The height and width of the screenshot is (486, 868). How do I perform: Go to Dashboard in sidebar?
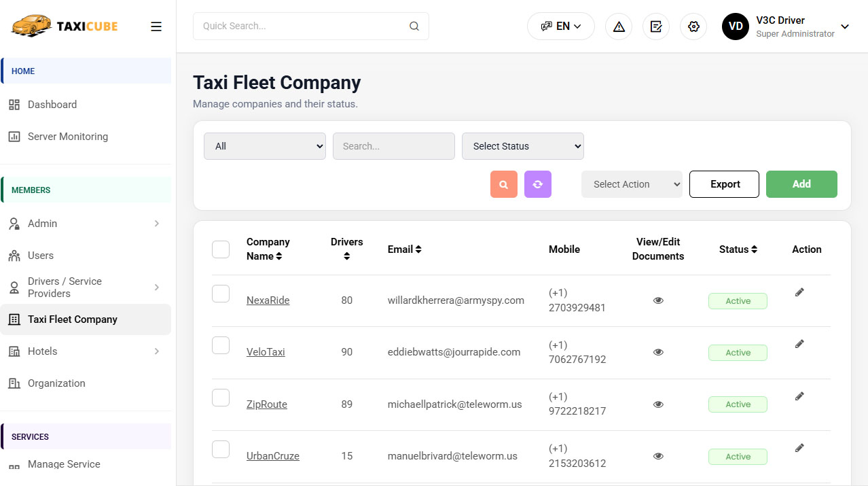click(86, 105)
